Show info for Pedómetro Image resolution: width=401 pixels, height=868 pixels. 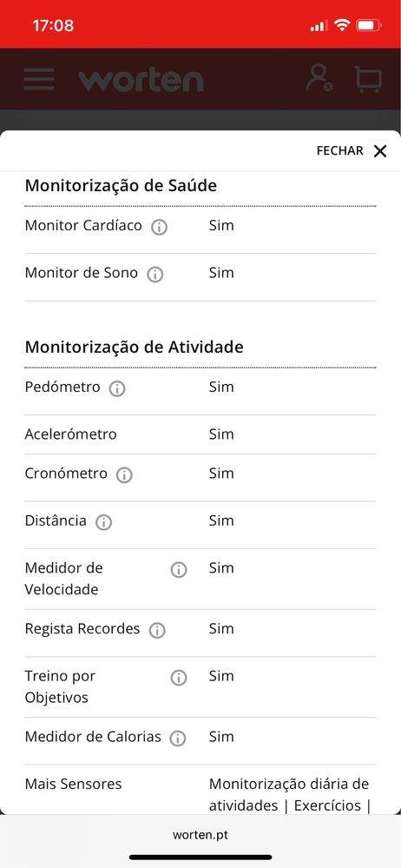click(116, 388)
